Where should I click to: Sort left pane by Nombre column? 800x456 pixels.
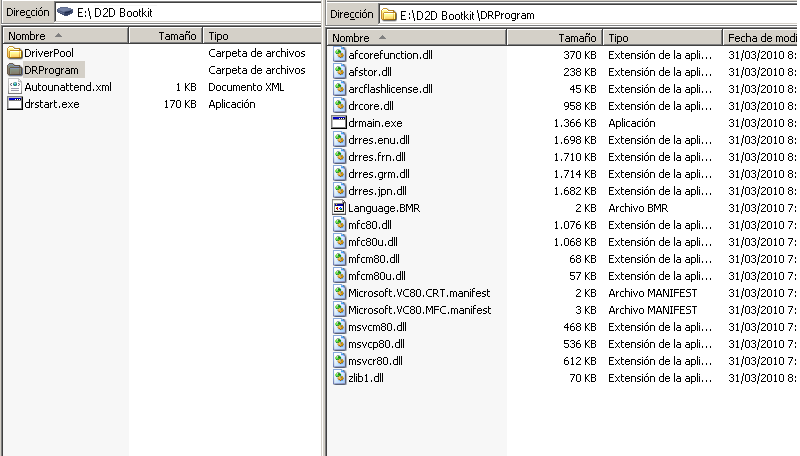[x=65, y=36]
